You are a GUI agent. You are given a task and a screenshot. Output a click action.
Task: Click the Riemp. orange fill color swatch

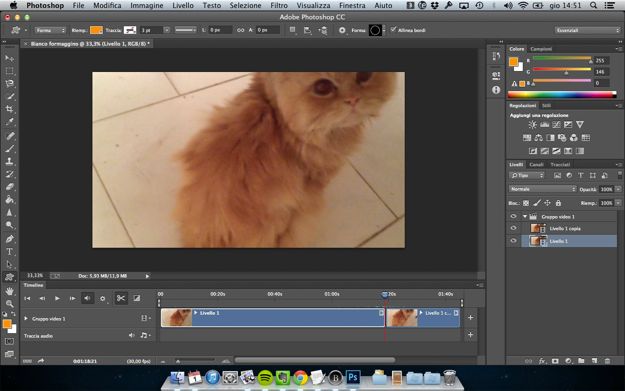pos(96,30)
